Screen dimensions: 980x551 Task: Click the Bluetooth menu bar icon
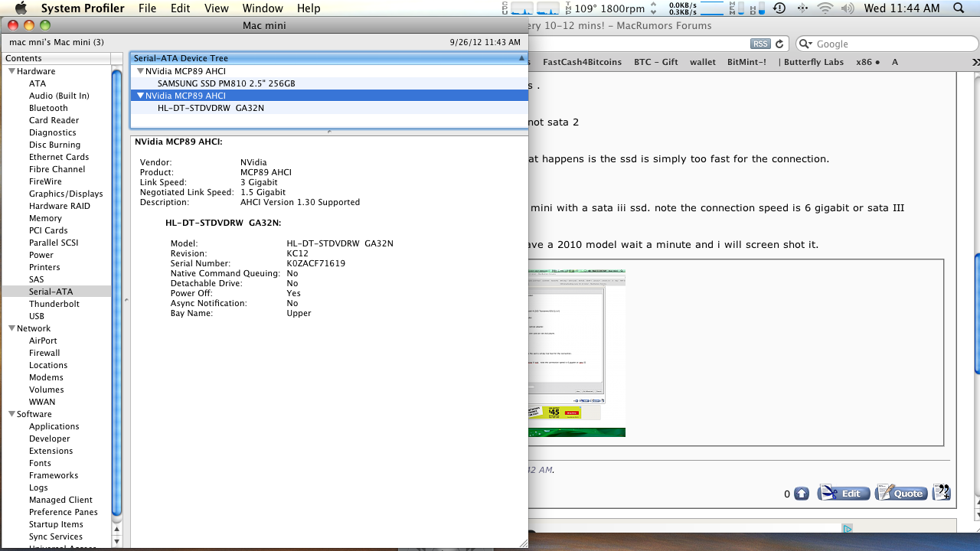click(802, 8)
